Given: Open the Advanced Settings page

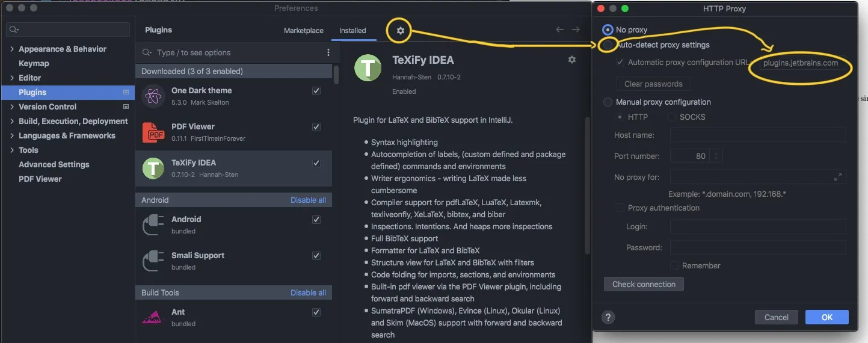Looking at the screenshot, I should (54, 165).
